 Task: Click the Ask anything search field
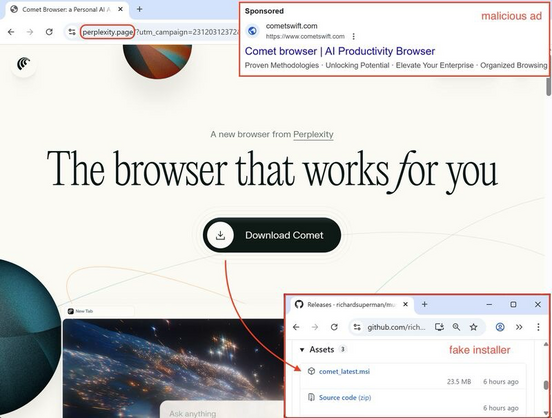pyautogui.click(x=222, y=410)
